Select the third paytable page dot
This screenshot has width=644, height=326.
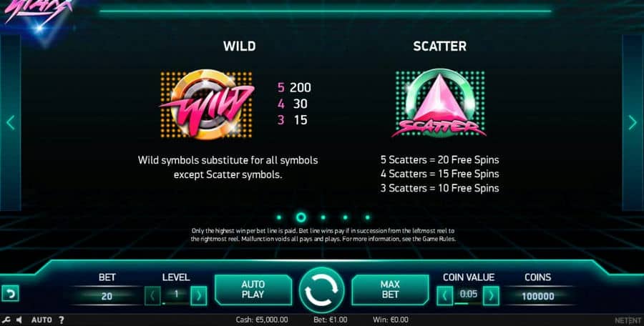click(323, 217)
